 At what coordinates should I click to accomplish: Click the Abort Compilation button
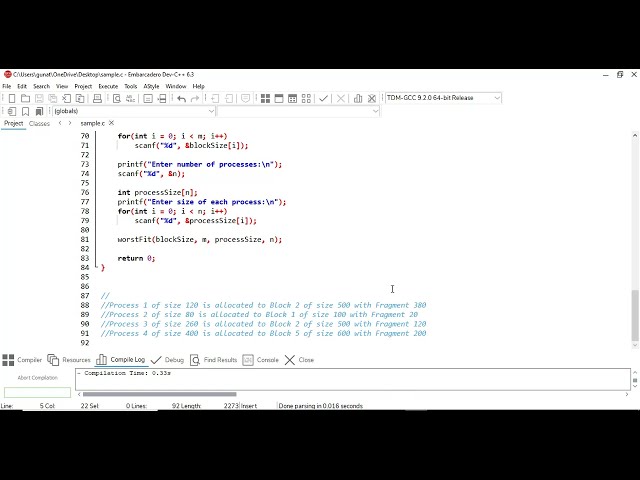pyautogui.click(x=38, y=378)
